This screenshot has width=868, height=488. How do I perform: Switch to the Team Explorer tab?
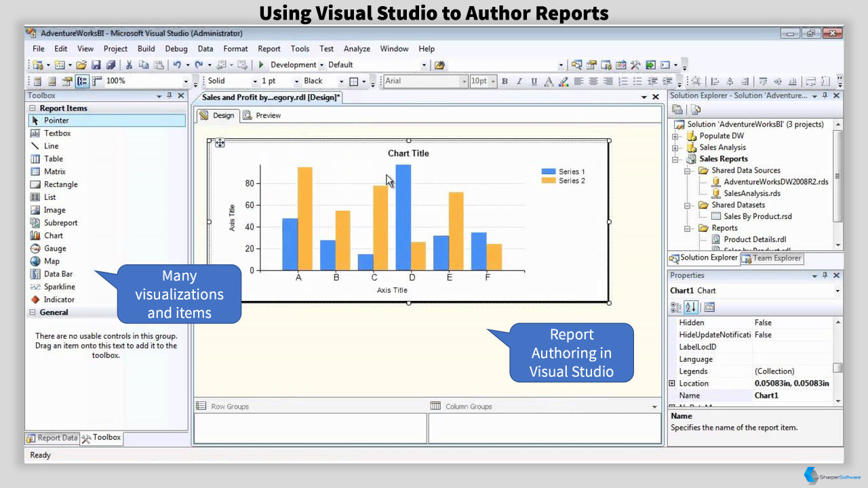tap(771, 258)
